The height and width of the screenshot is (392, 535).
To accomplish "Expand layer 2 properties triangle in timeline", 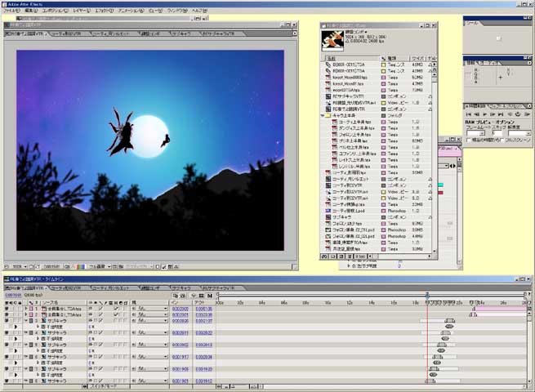I will click(26, 315).
